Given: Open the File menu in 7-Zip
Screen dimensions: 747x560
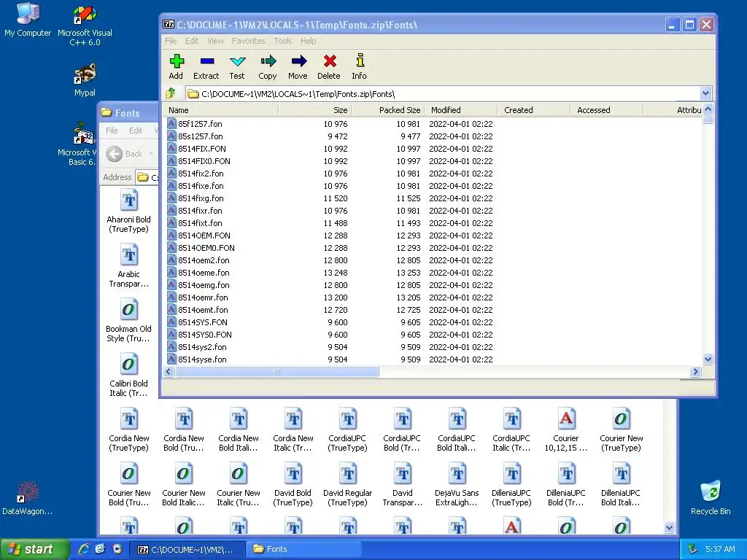Looking at the screenshot, I should (171, 41).
